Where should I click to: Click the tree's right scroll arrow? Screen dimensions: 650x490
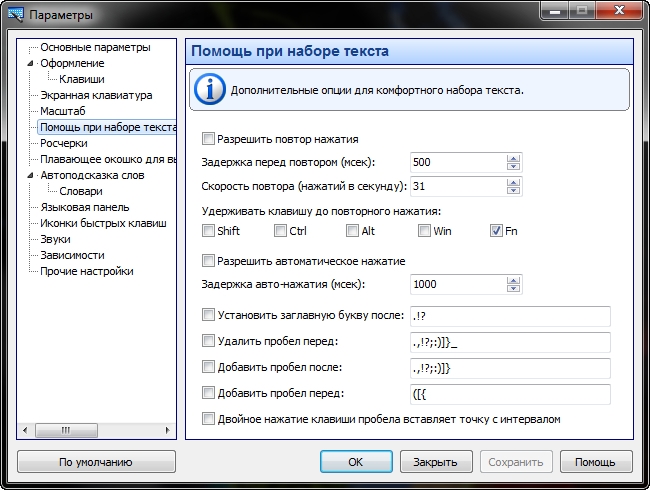pos(169,430)
